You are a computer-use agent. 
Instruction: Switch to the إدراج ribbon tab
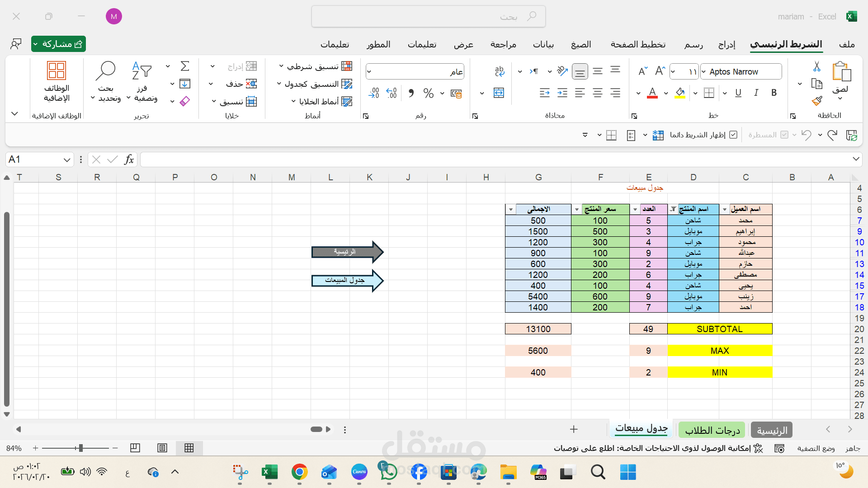[x=727, y=44]
